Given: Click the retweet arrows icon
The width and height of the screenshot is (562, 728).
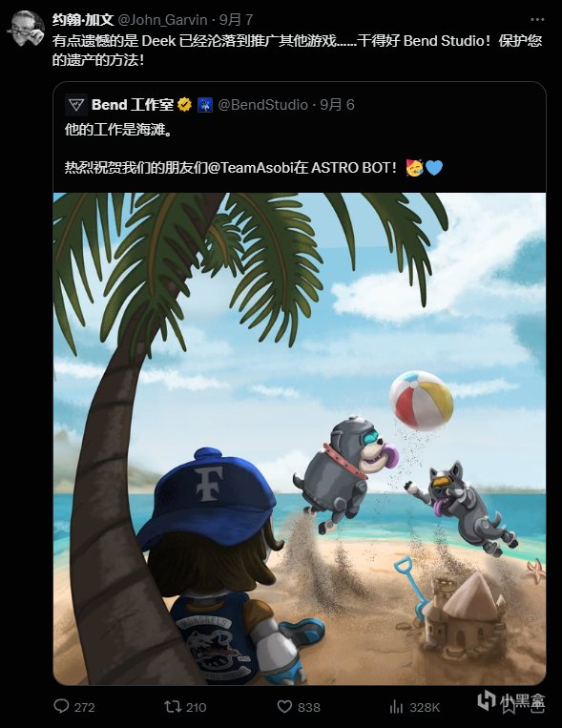Looking at the screenshot, I should pyautogui.click(x=172, y=707).
